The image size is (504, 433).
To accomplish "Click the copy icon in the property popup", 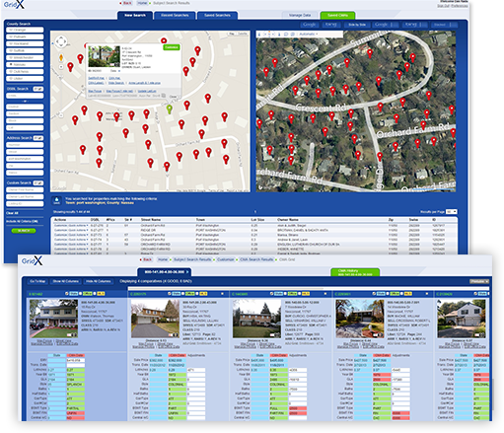I will (163, 96).
